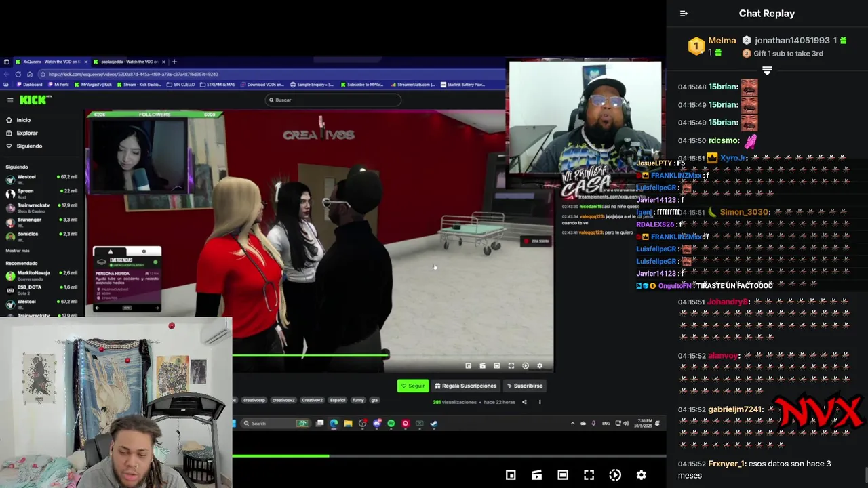Open Discord in the taskbar

tap(377, 424)
